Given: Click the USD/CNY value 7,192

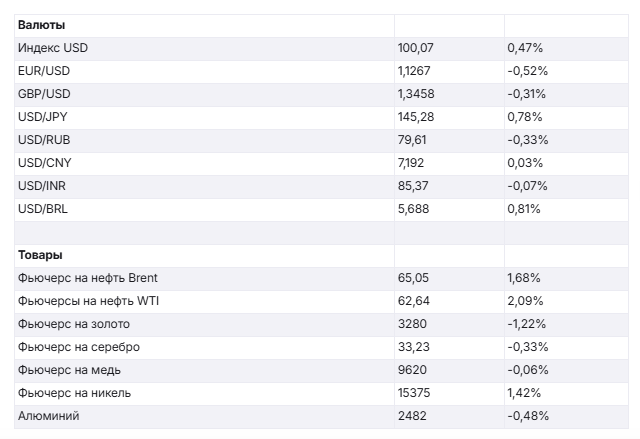Looking at the screenshot, I should click(x=413, y=163).
